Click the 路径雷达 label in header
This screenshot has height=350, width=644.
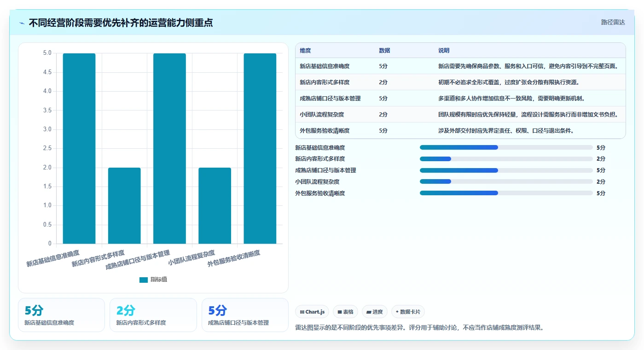[x=613, y=22]
